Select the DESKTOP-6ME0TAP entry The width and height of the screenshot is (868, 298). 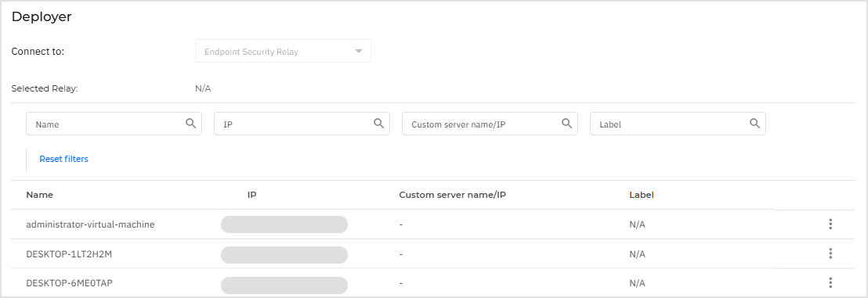point(70,283)
